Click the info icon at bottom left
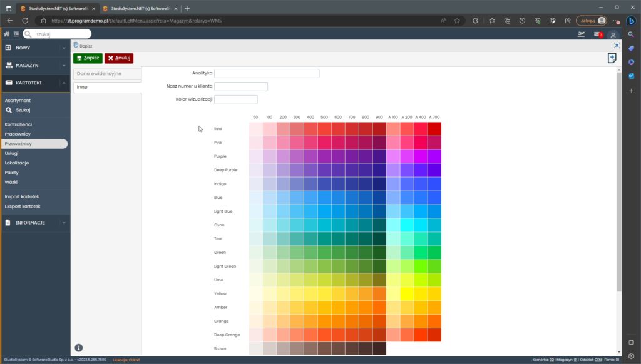The width and height of the screenshot is (641, 364). click(x=79, y=348)
